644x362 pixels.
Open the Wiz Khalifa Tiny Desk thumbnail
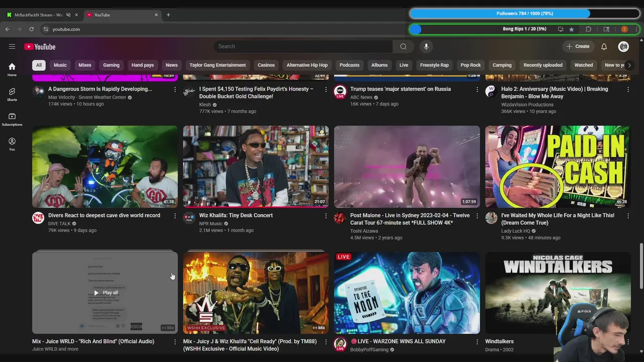256,167
